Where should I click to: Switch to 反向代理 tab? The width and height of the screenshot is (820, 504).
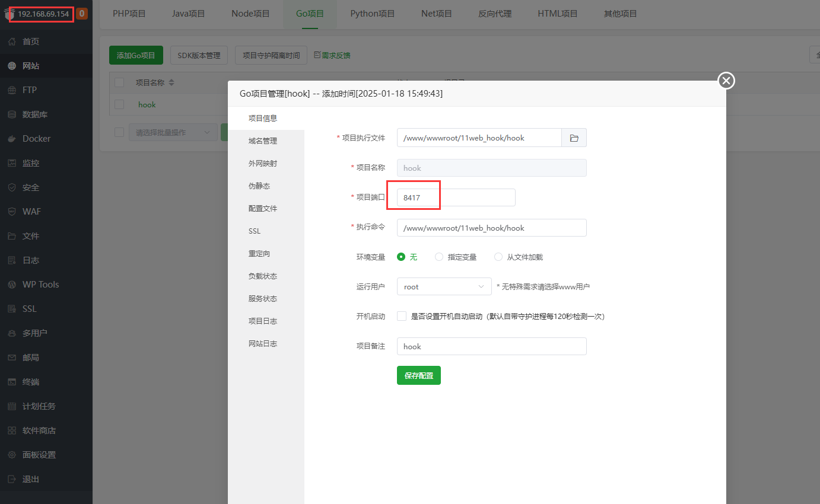click(495, 13)
